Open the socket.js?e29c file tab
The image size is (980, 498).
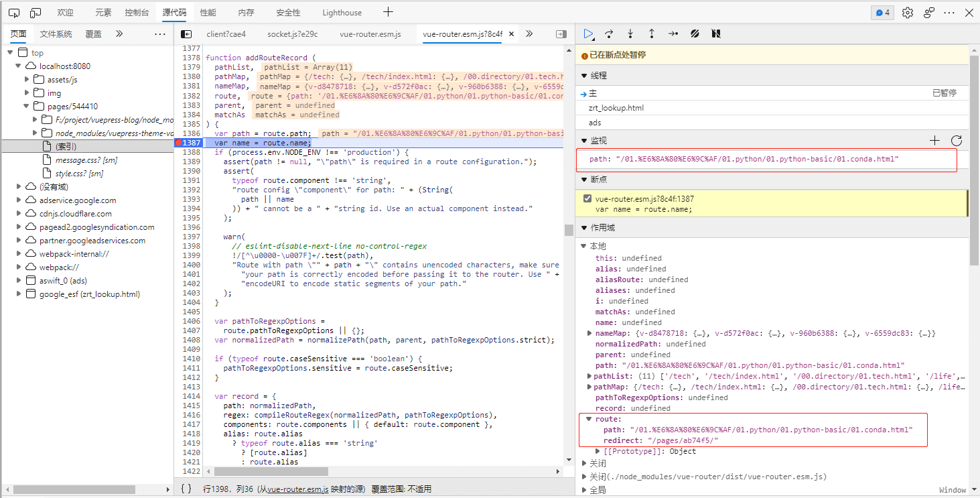pos(292,34)
